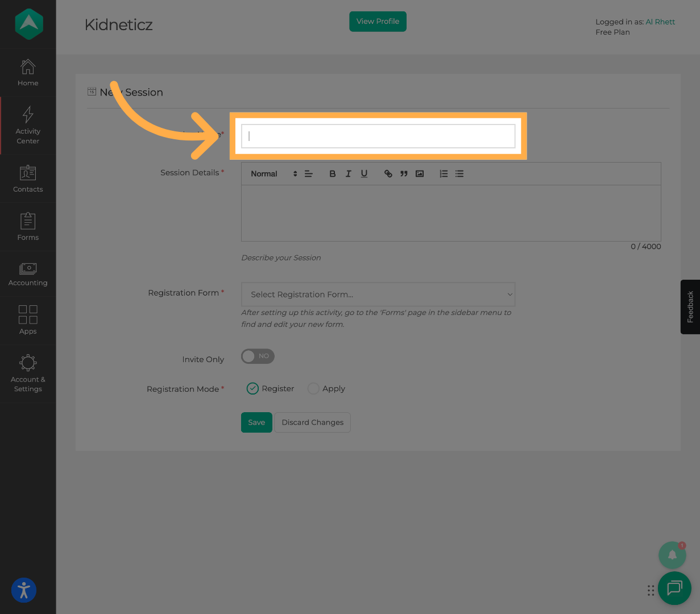Open the Accounting section

[27, 273]
